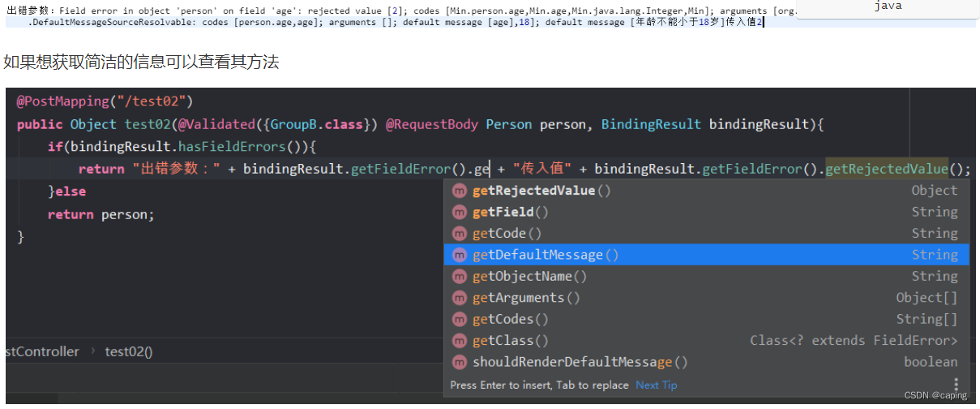This screenshot has width=980, height=409.
Task: Open the Next Tip link
Action: (x=656, y=385)
